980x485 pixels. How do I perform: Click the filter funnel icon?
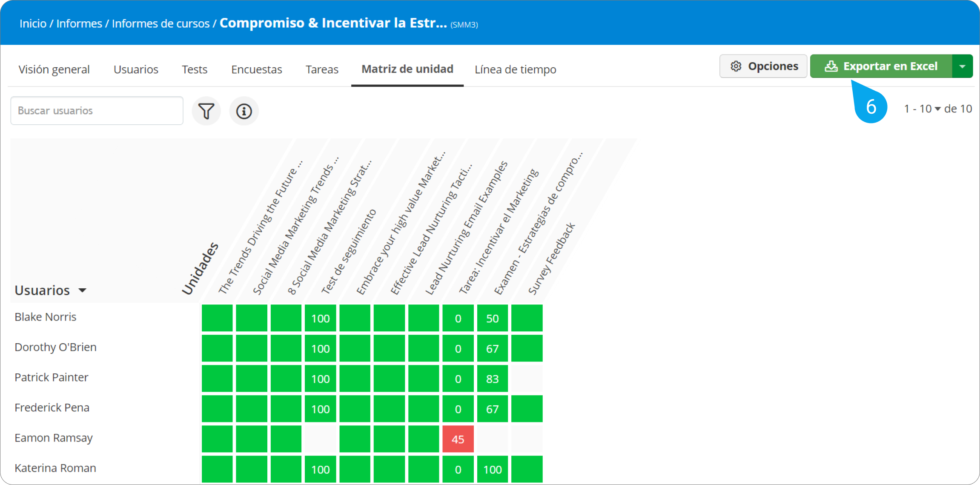[x=206, y=111]
